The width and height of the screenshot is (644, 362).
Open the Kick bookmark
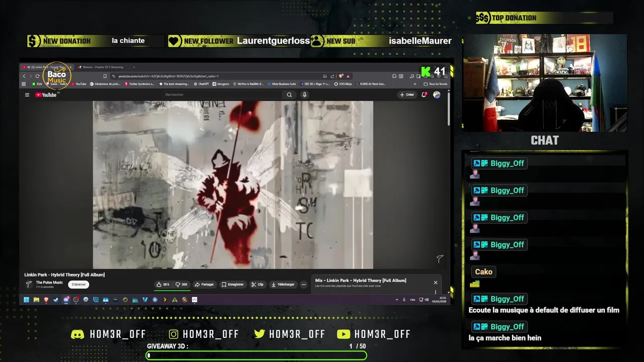pos(37,84)
